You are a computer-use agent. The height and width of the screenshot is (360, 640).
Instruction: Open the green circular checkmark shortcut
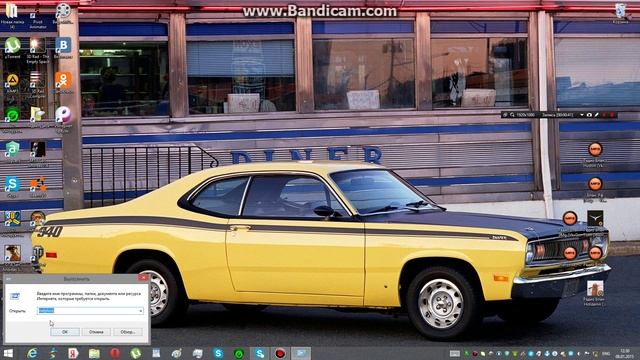point(12,115)
